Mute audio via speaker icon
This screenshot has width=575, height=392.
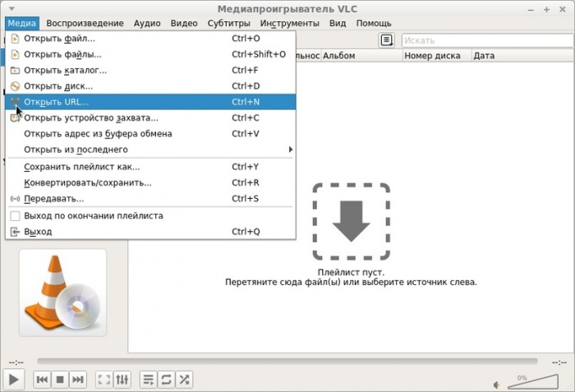tap(496, 385)
